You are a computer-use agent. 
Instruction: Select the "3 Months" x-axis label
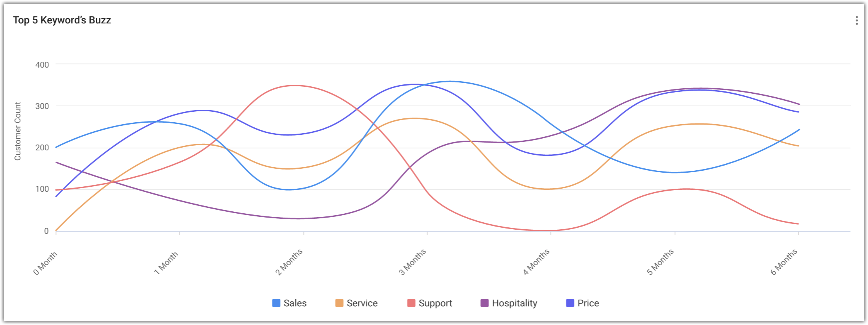[x=413, y=262]
